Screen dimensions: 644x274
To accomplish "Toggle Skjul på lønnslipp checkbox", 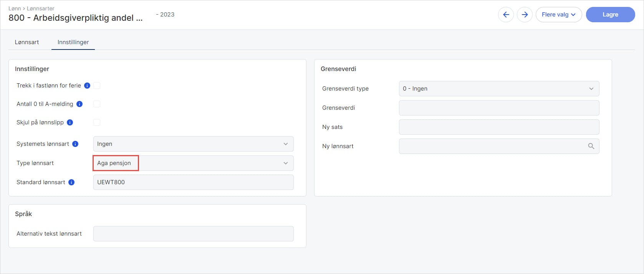I will [97, 122].
